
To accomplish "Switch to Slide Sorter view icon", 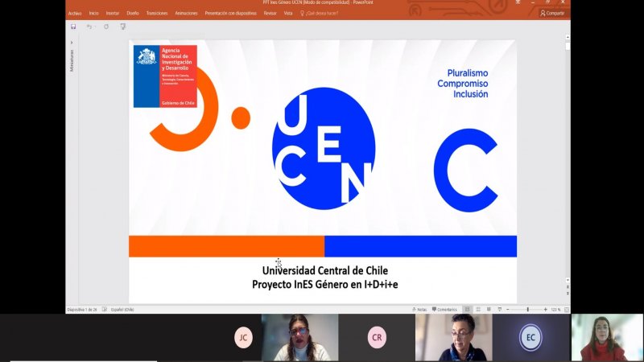I will point(478,310).
